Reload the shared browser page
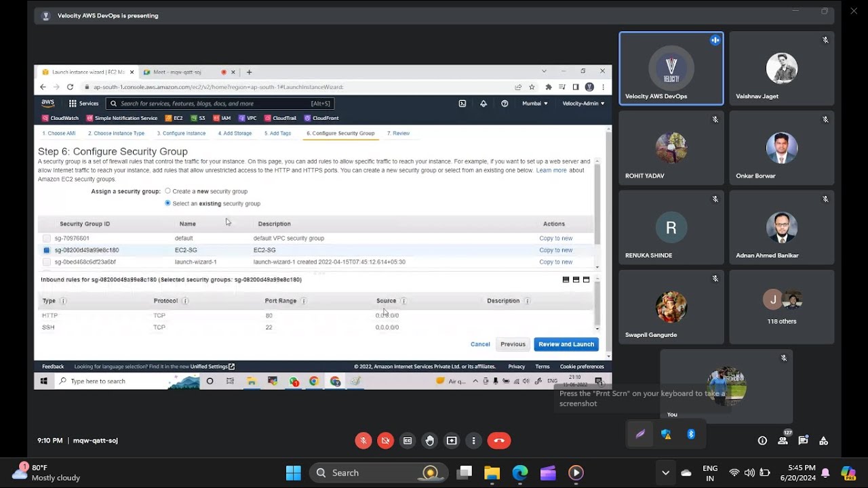Viewport: 868px width, 488px height. pyautogui.click(x=70, y=87)
